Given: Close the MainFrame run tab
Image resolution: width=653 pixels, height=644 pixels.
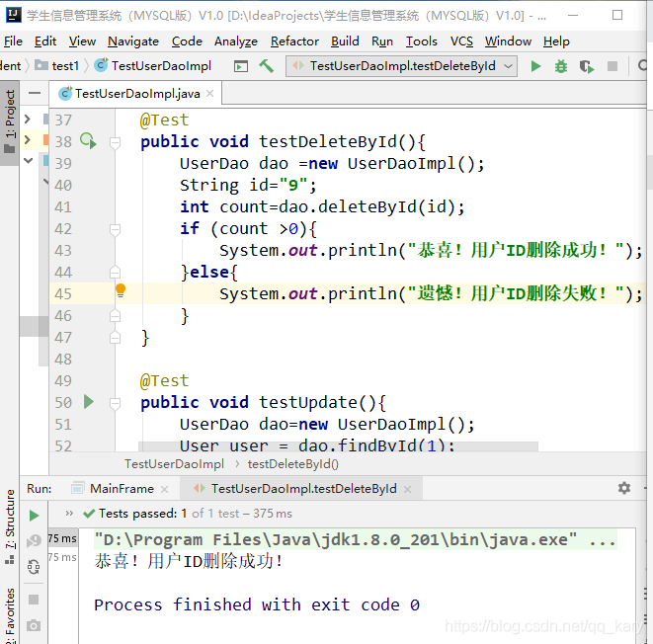Looking at the screenshot, I should [x=165, y=489].
